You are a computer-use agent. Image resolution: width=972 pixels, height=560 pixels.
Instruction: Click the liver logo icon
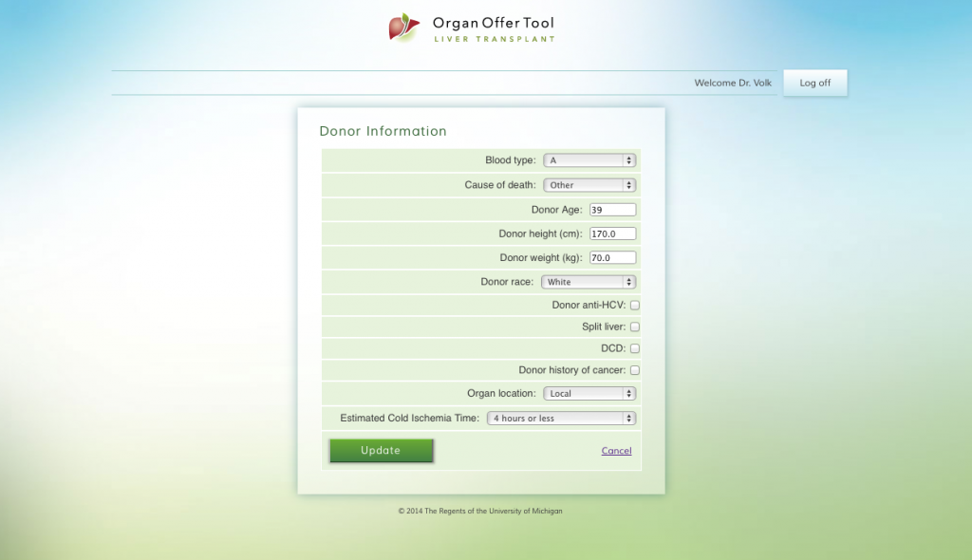(x=403, y=28)
